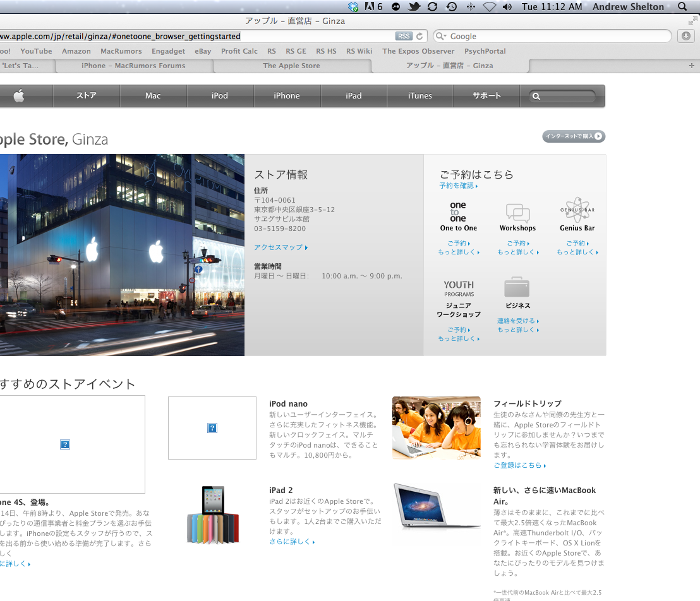This screenshot has width=700, height=601.
Task: Click the MacBook Air product image
Action: [437, 506]
